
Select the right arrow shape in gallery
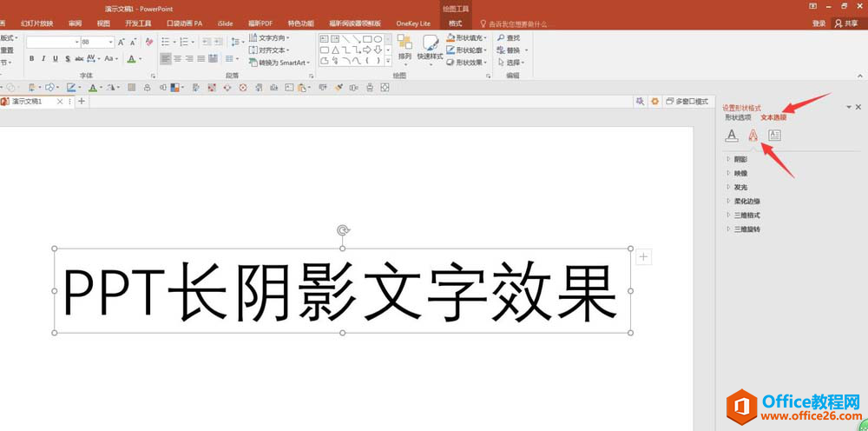pyautogui.click(x=367, y=50)
